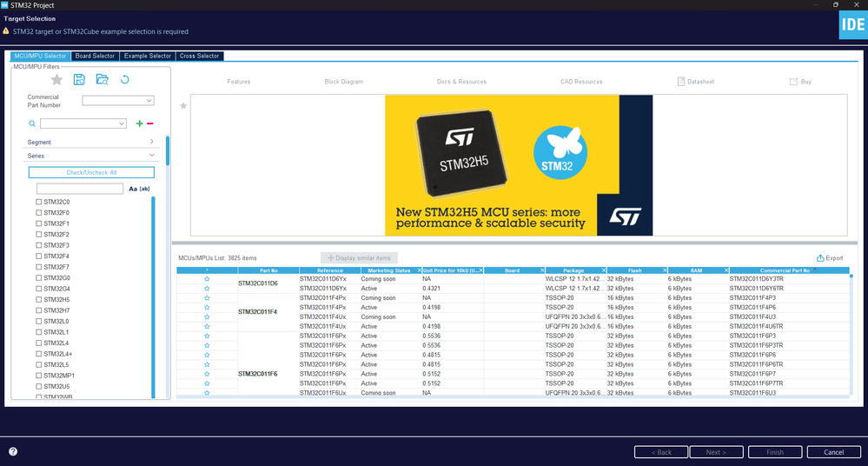Star the STM32C011F6P6 row
868x466 pixels.
[x=207, y=356]
